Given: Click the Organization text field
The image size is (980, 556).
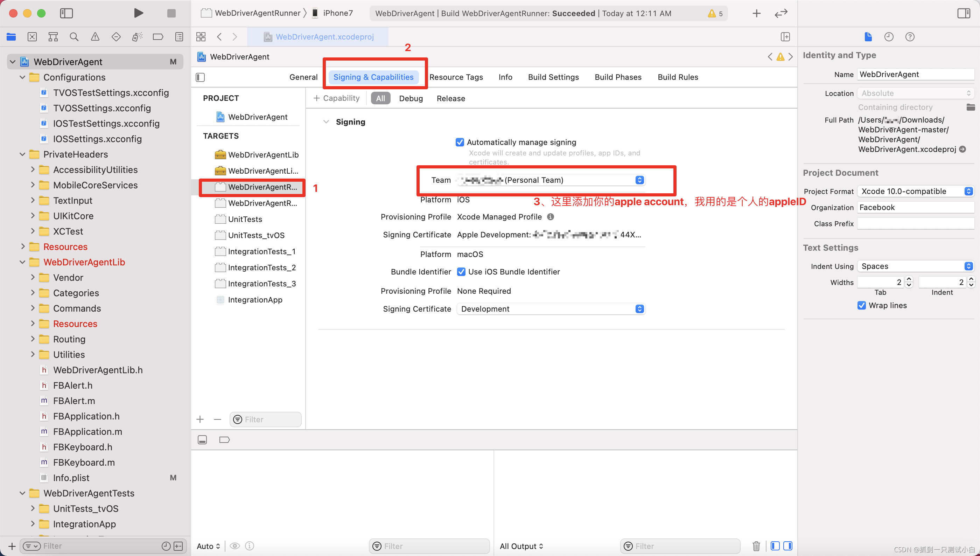Looking at the screenshot, I should tap(915, 207).
